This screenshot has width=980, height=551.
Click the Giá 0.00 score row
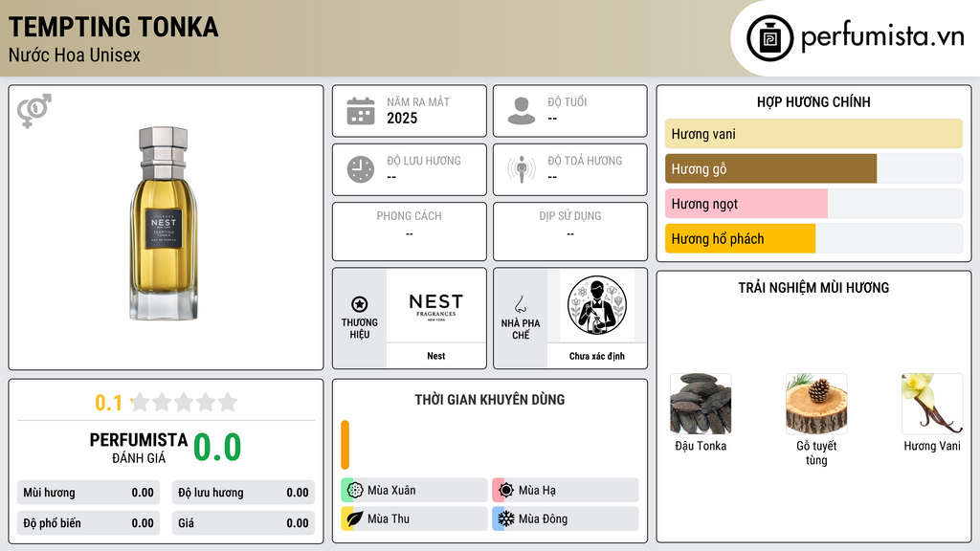coord(243,523)
